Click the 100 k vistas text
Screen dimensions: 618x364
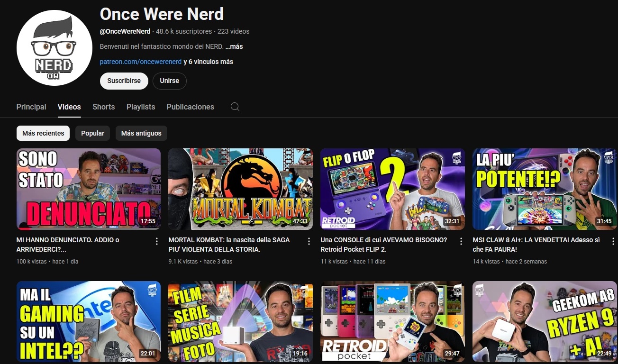(x=32, y=262)
